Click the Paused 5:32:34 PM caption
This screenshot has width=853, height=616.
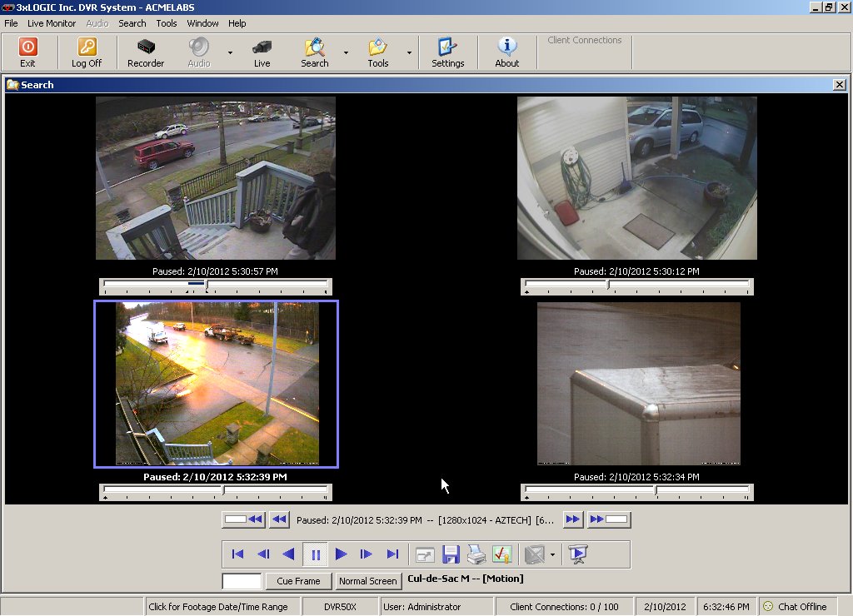tap(636, 477)
